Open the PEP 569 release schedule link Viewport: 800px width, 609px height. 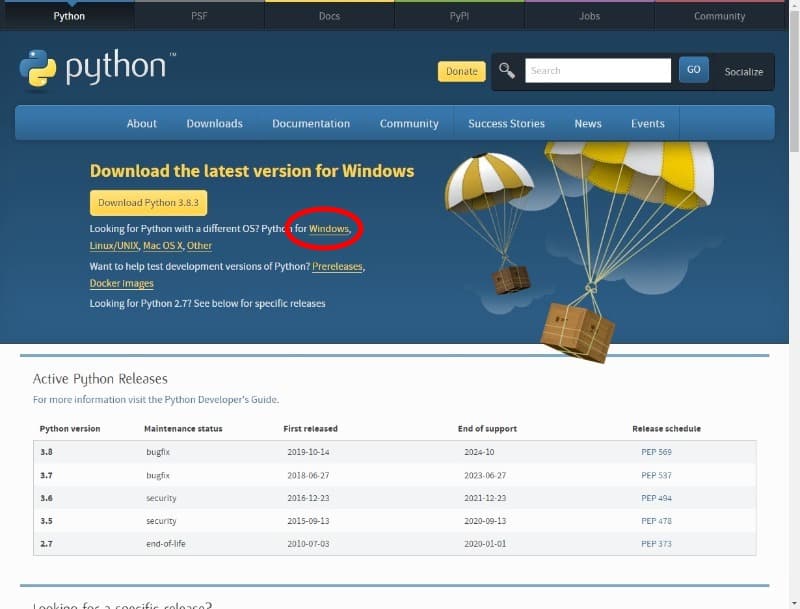[x=656, y=452]
